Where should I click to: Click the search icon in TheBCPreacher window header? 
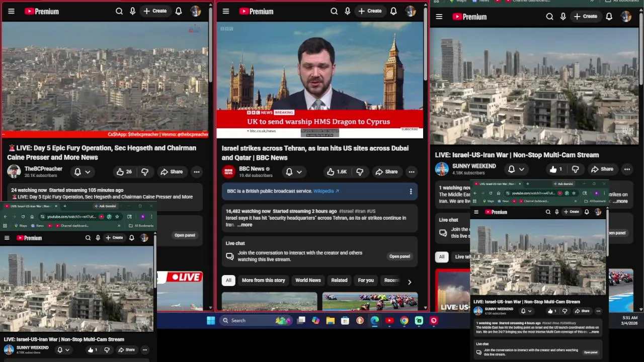[x=119, y=11]
